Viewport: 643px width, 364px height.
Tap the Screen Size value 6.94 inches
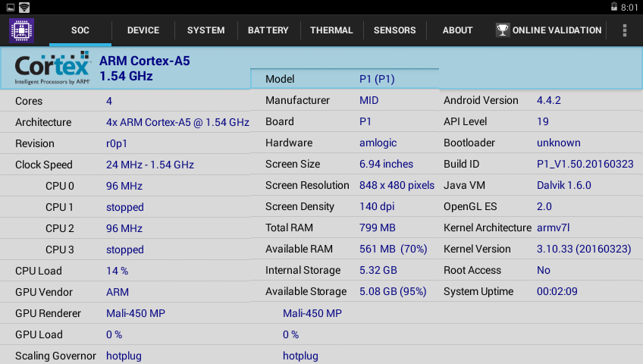pos(386,164)
